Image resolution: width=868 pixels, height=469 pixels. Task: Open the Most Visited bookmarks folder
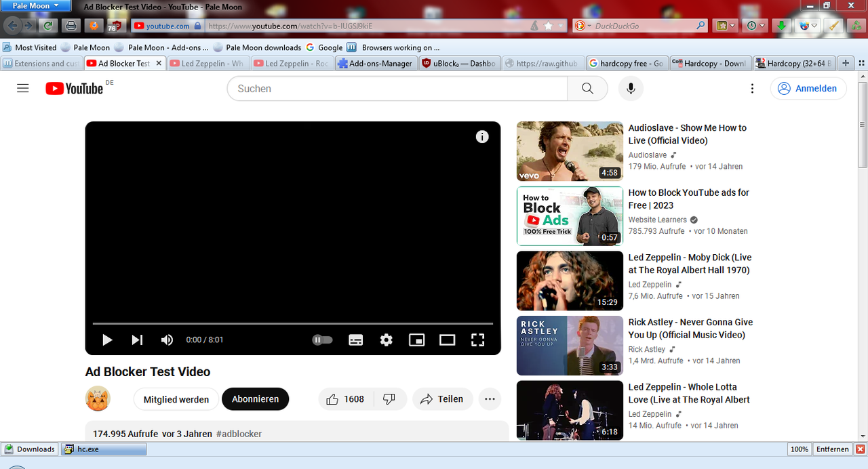(29, 47)
